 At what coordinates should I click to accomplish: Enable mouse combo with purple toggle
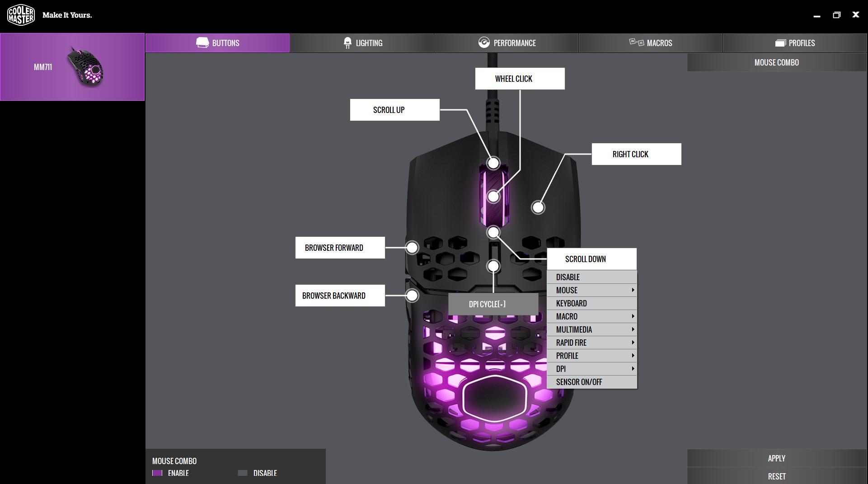pyautogui.click(x=157, y=473)
